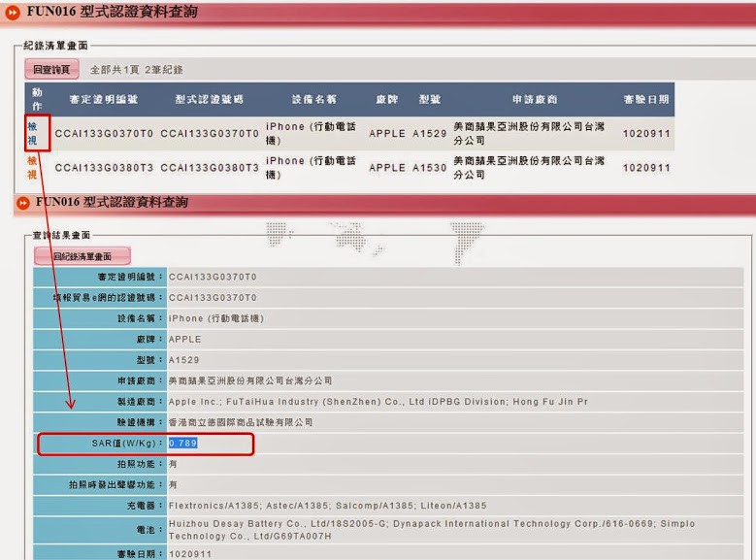
Task: Click the 全部共1頁 2筆紀錄 summary text
Action: (137, 70)
